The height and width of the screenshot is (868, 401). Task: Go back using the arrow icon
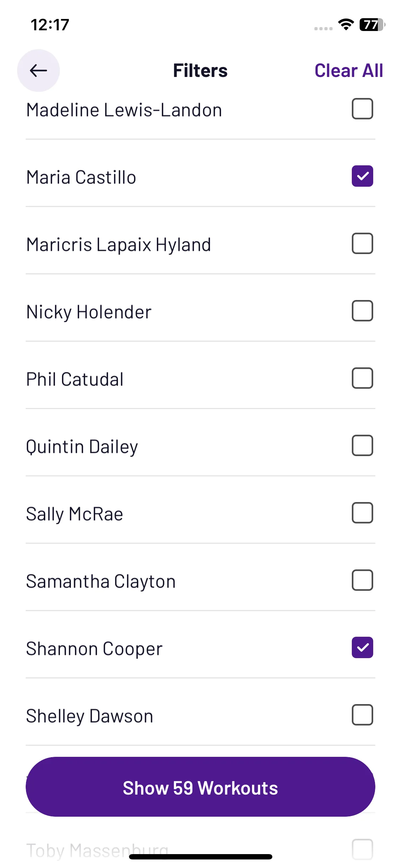pyautogui.click(x=38, y=71)
